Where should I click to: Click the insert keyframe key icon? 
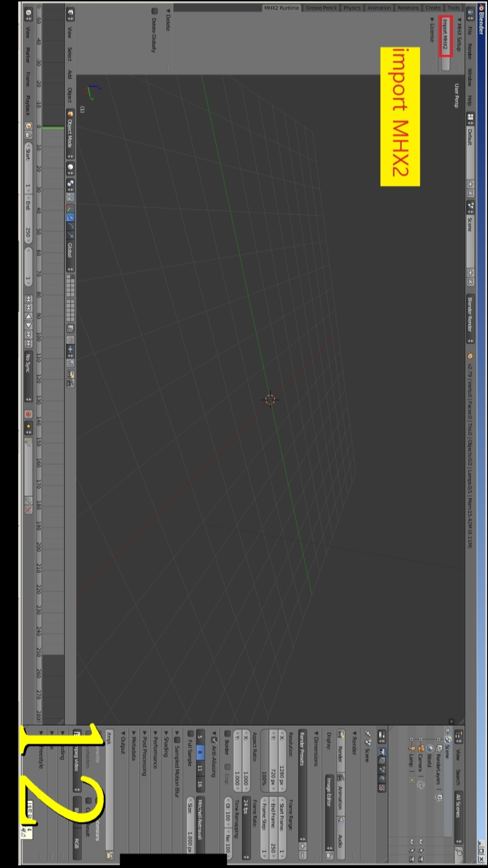[x=28, y=500]
